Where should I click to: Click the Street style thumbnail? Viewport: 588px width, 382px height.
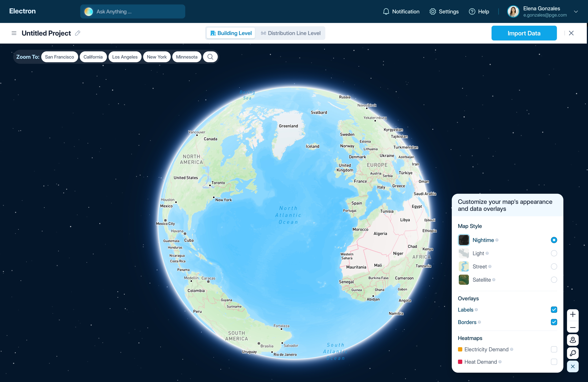click(464, 266)
